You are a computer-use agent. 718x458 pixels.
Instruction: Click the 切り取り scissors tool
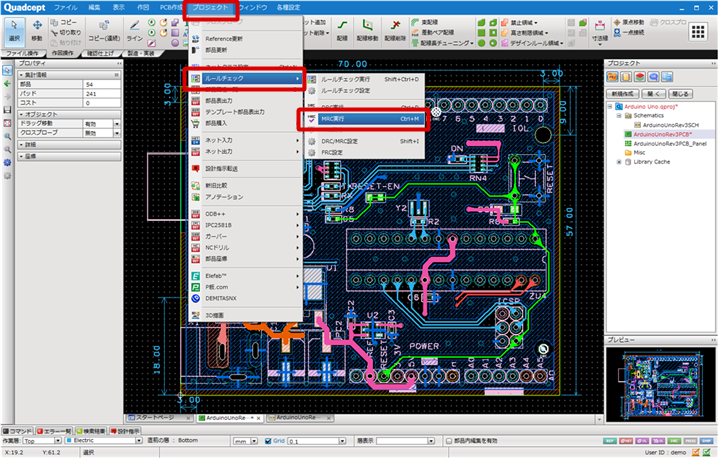[x=66, y=33]
